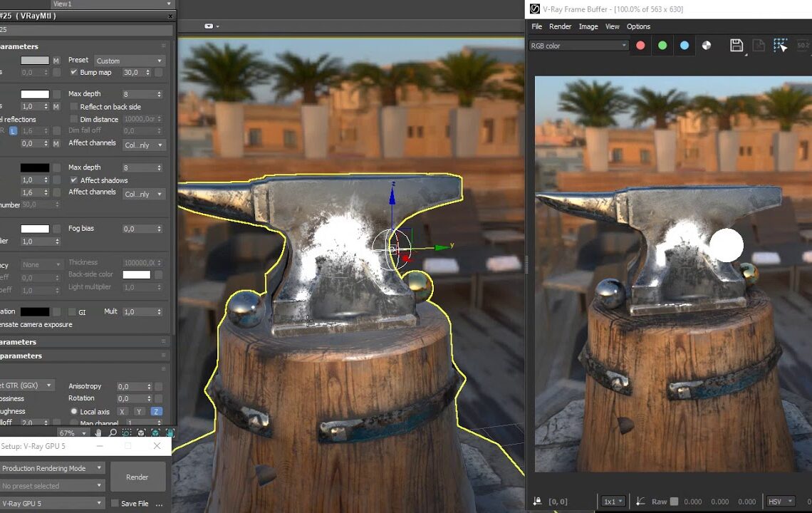Click the force color clamping curve icon
Viewport: 812px width, 513px height.
click(x=640, y=501)
